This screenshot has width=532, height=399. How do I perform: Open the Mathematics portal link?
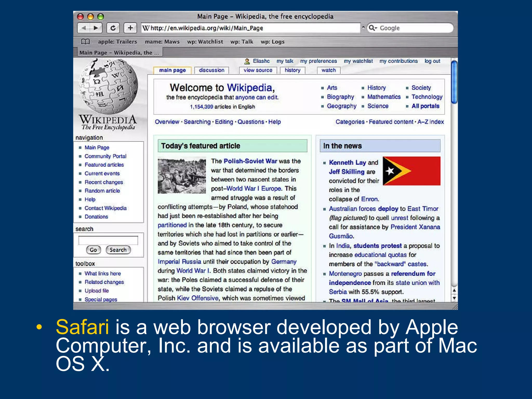pos(384,97)
